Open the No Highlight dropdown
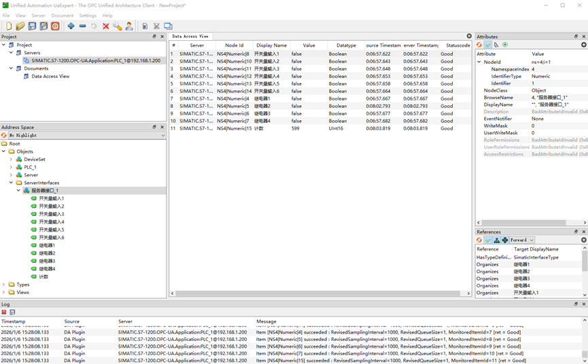588x364 pixels. point(86,135)
